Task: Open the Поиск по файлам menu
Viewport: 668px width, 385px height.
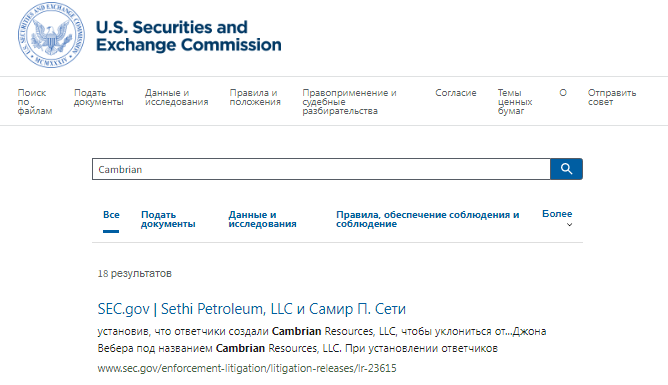Action: [35, 102]
